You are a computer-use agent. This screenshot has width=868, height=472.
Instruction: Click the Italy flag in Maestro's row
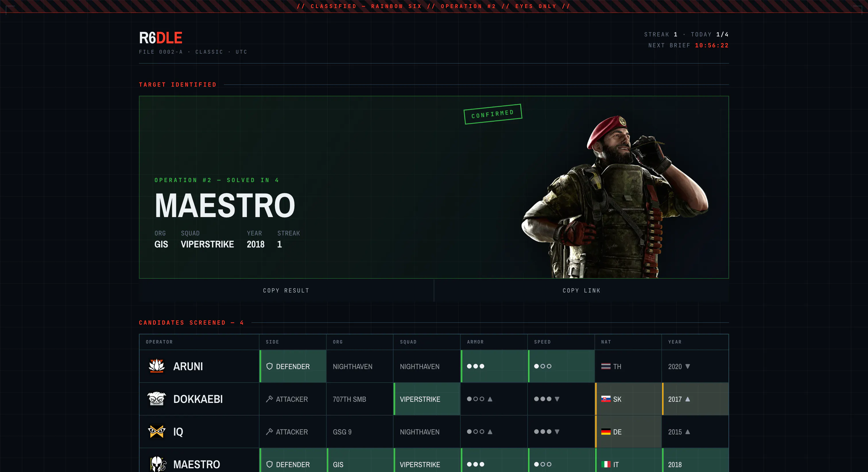606,464
